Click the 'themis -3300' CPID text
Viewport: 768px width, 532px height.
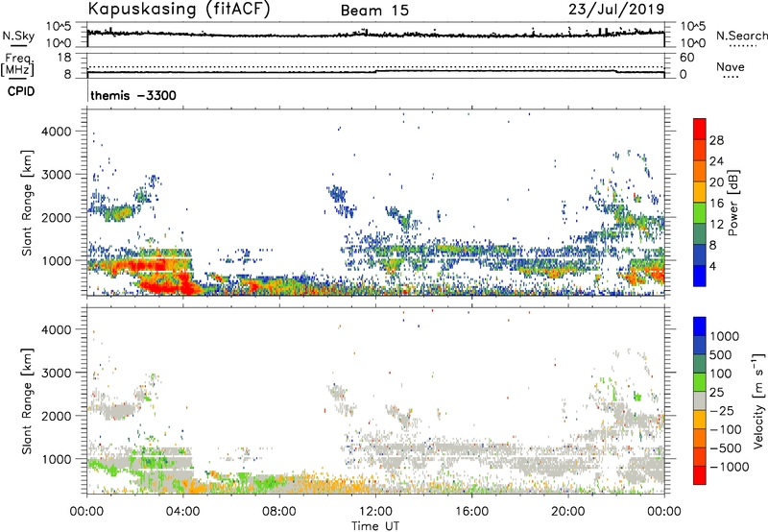coord(133,95)
